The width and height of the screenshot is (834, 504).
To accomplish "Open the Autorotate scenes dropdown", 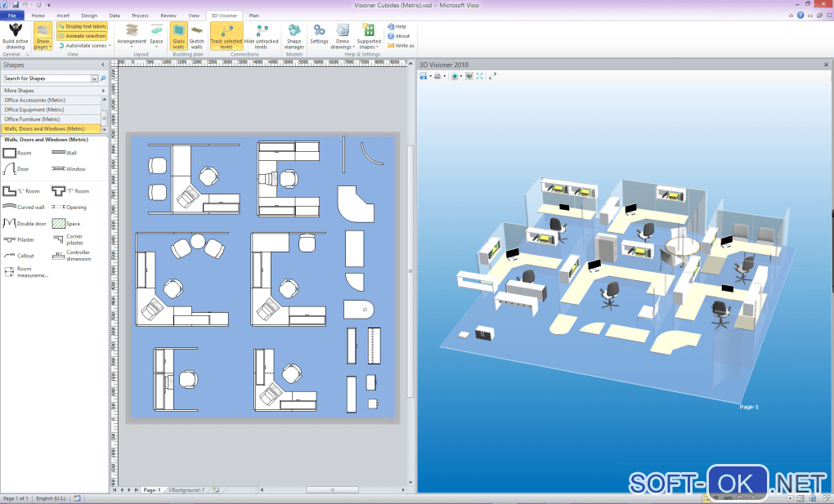I will click(x=84, y=45).
